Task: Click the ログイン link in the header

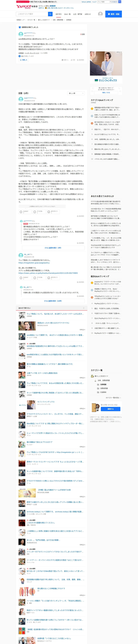Action: click(x=41, y=8)
